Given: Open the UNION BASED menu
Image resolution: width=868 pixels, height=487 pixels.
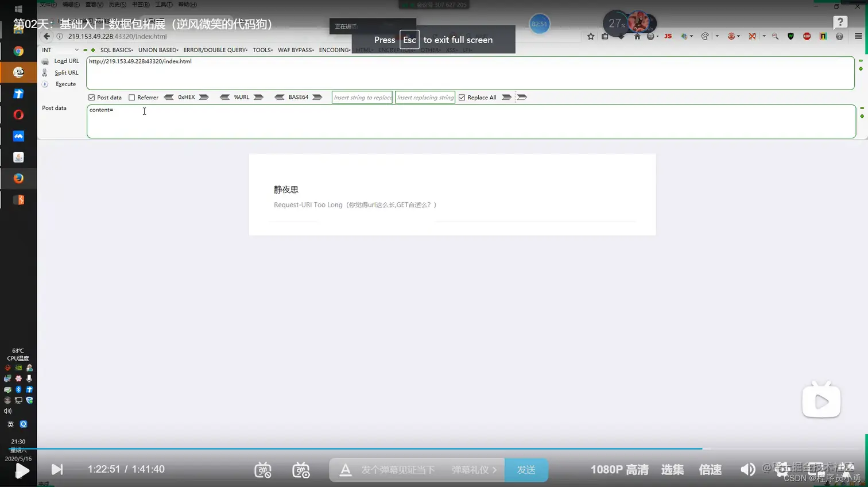Looking at the screenshot, I should point(158,50).
